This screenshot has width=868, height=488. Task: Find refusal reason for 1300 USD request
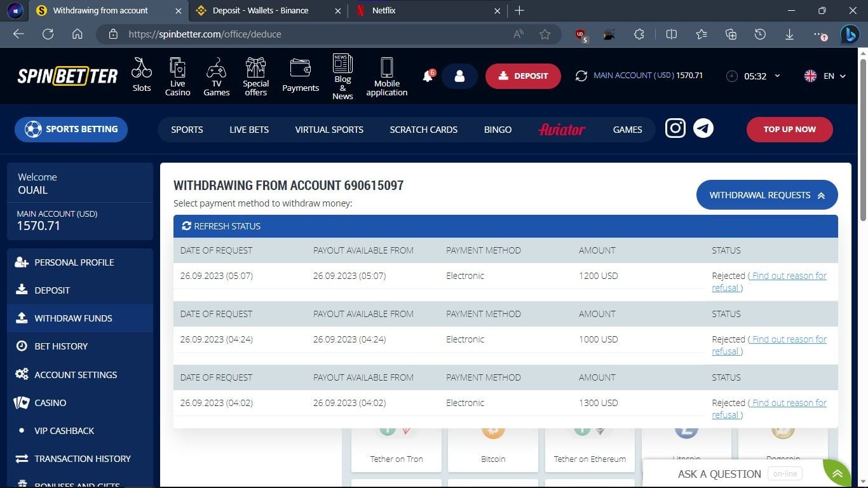(x=770, y=409)
